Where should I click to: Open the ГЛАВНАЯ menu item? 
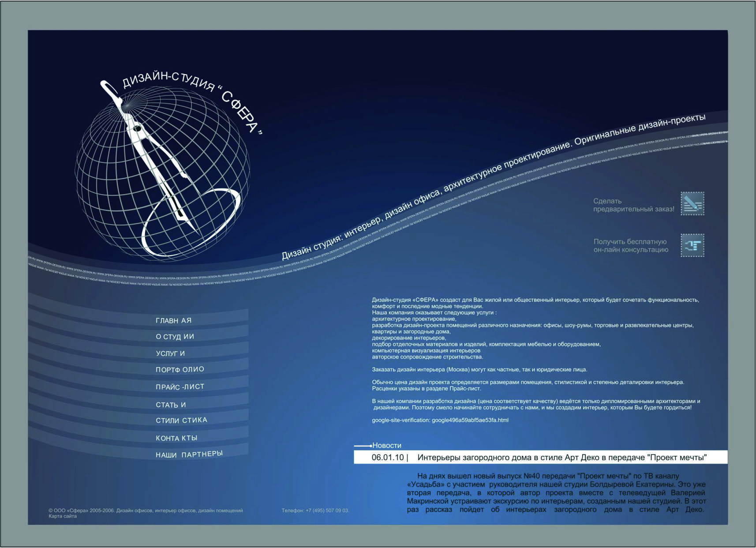point(173,320)
